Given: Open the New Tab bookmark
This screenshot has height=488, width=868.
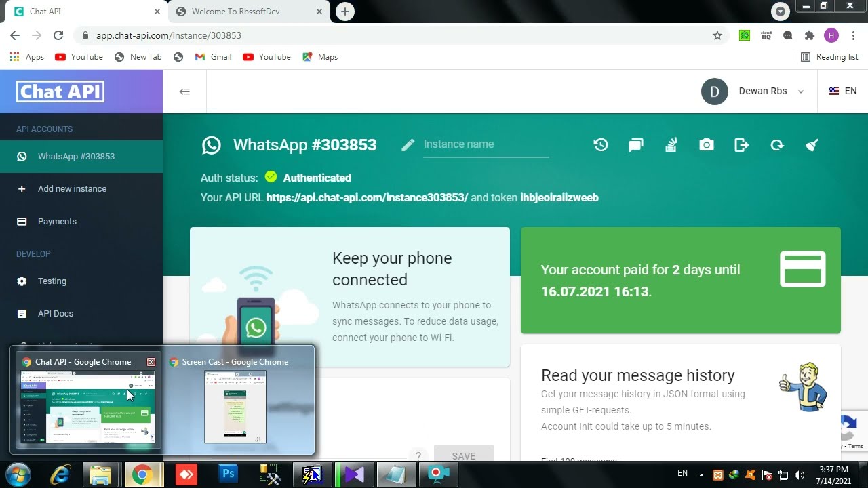Looking at the screenshot, I should pos(138,57).
